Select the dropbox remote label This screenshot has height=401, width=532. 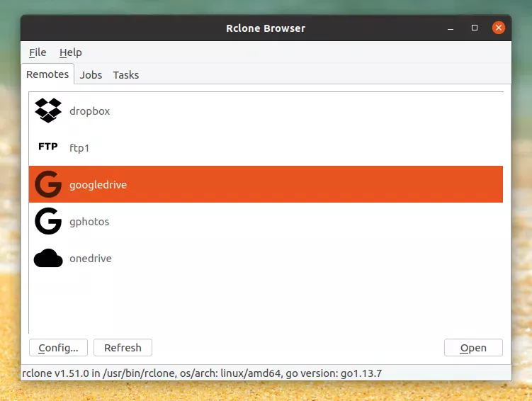point(89,111)
